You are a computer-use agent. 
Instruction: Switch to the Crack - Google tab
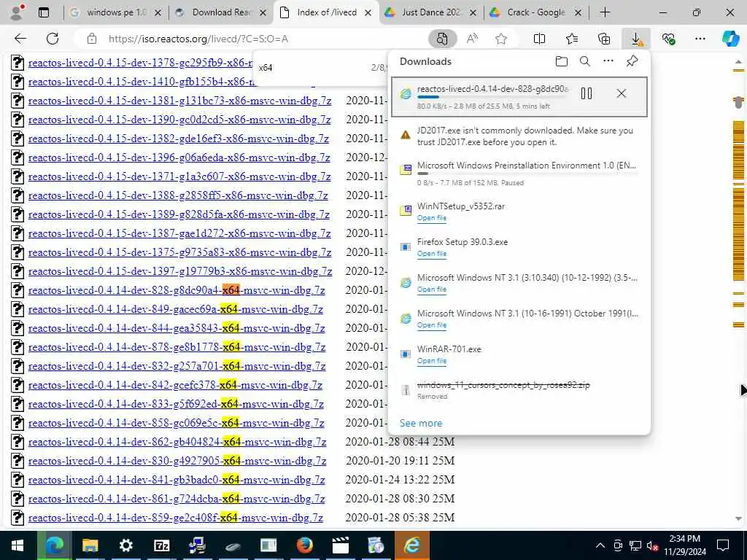coord(536,12)
